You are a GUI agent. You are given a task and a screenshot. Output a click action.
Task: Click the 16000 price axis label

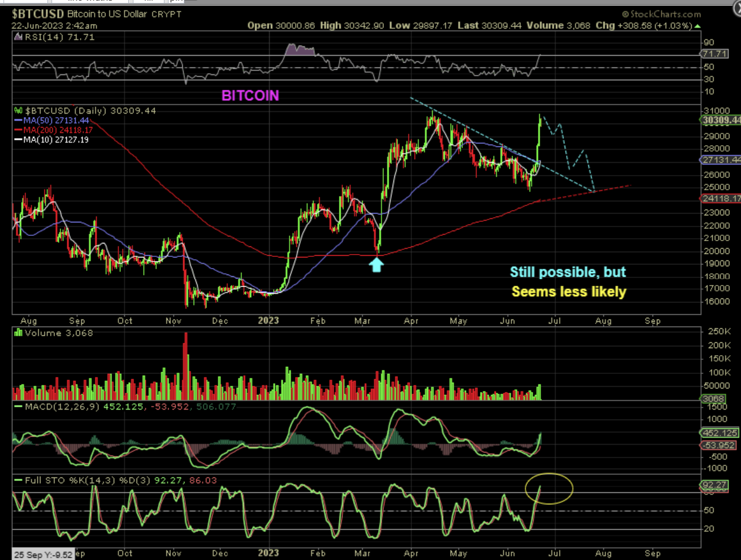coord(717,302)
